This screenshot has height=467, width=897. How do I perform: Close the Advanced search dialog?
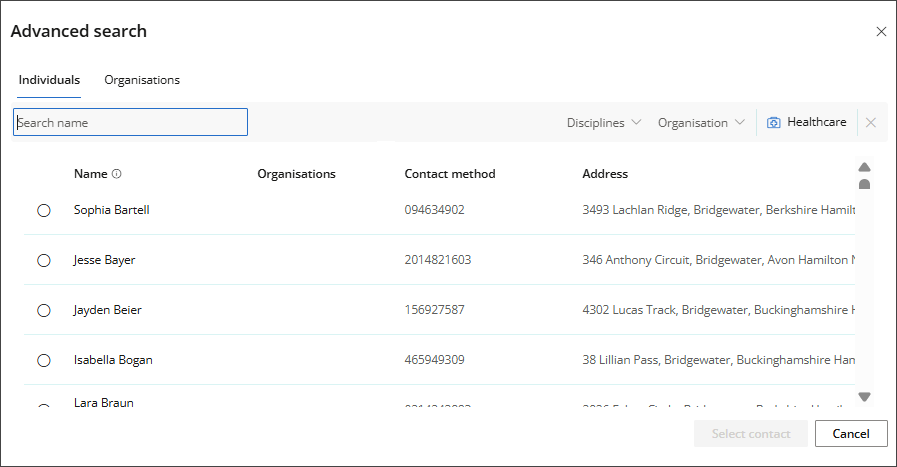[881, 32]
